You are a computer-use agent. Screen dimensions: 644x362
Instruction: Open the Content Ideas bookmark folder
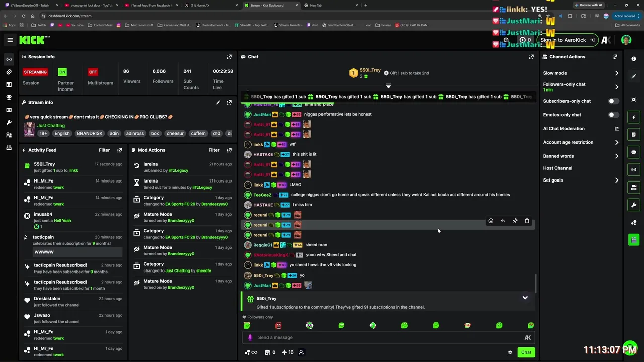pos(101,25)
